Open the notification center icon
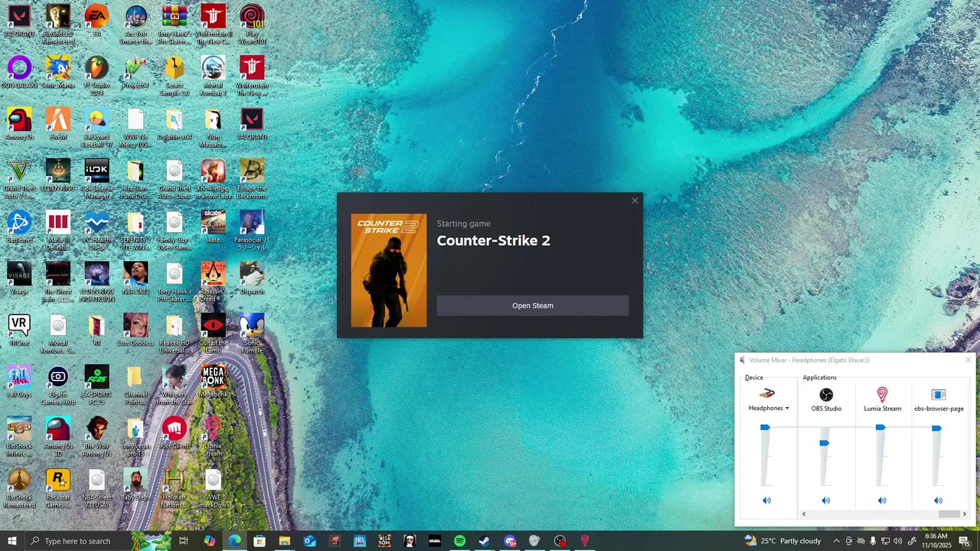 pyautogui.click(x=965, y=541)
